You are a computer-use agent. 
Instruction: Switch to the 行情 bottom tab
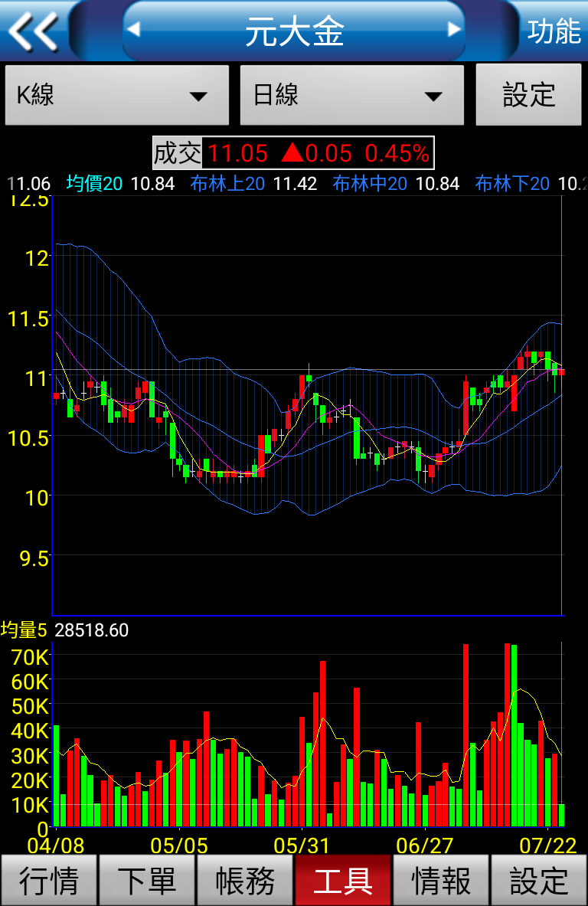pyautogui.click(x=49, y=880)
